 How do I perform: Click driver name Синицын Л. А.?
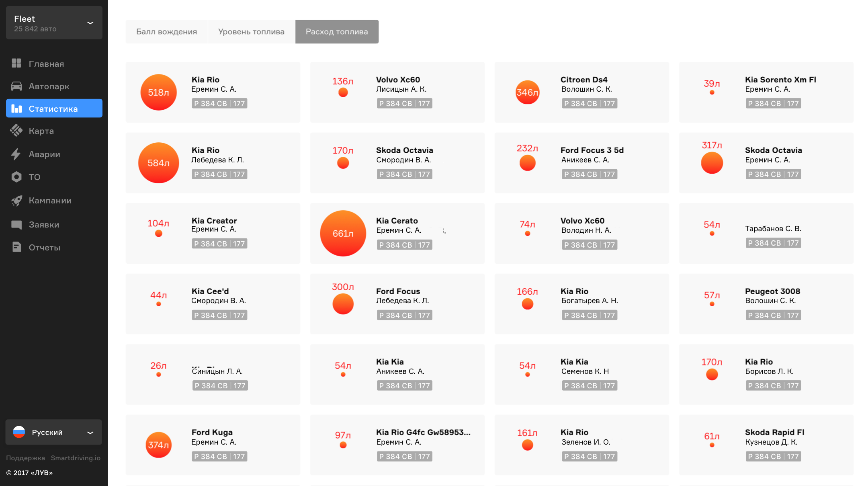pos(217,371)
